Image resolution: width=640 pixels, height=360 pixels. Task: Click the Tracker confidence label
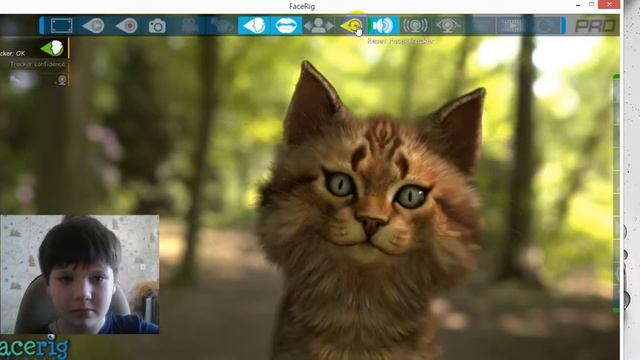[x=38, y=64]
